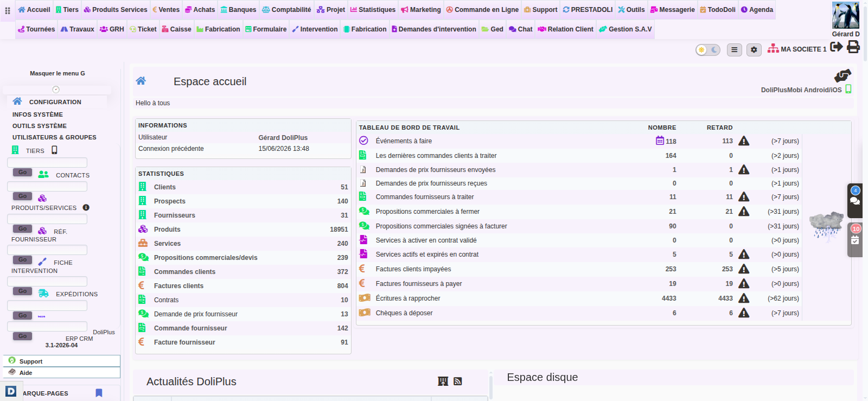This screenshot has height=401, width=868.
Task: Click the info icon next to PRODUITS/SERVICES
Action: click(86, 207)
